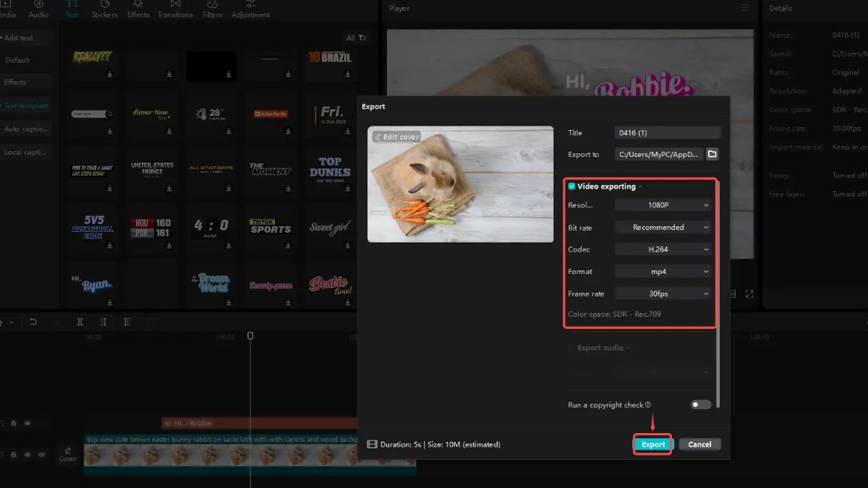
Task: Click the Title field showing 0416 (1)
Action: (x=668, y=132)
